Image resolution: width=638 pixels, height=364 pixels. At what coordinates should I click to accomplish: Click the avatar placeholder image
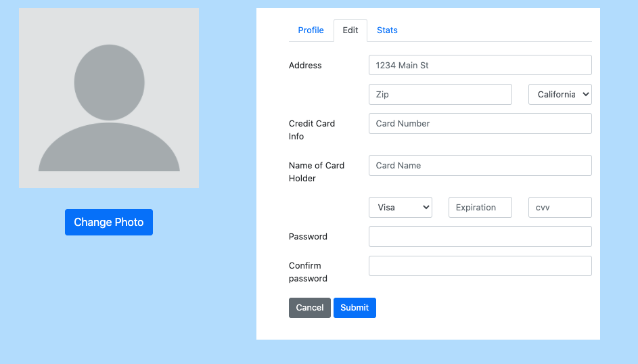[x=109, y=98]
